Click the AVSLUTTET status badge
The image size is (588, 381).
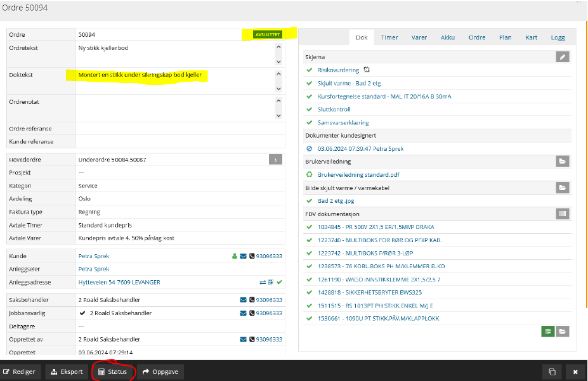pos(268,34)
